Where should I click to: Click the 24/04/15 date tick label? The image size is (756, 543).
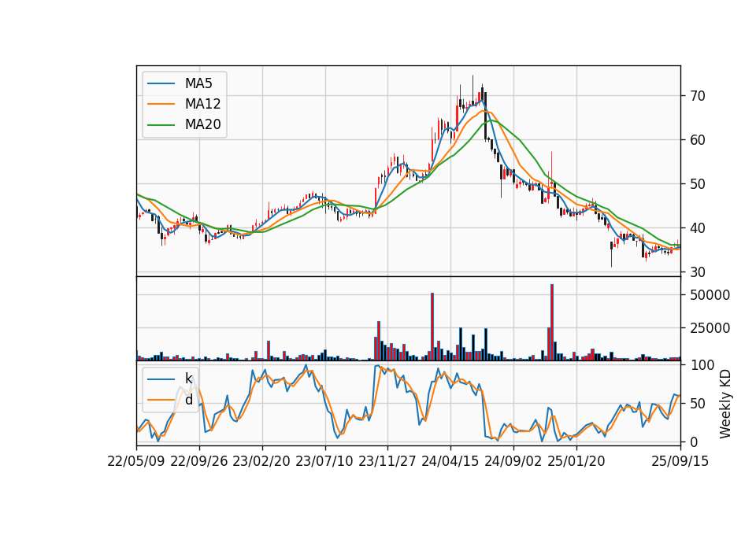tap(450, 461)
